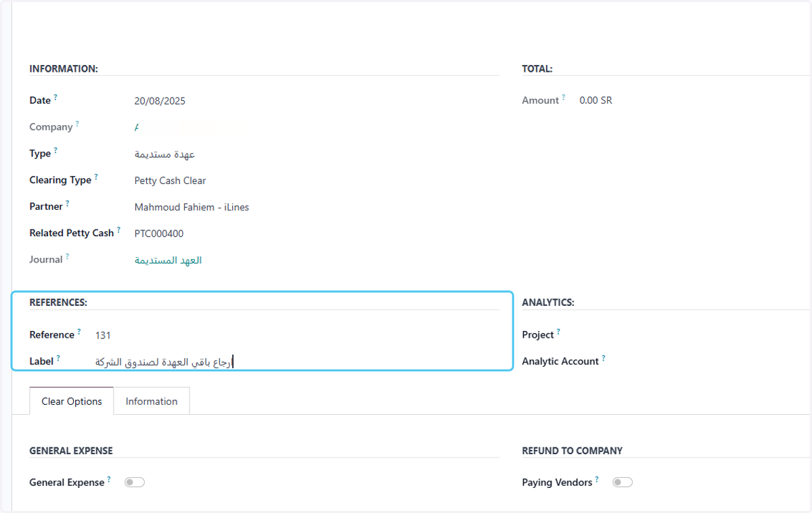This screenshot has height=513, width=812.
Task: Click the INFORMATION: section heading
Action: click(64, 69)
